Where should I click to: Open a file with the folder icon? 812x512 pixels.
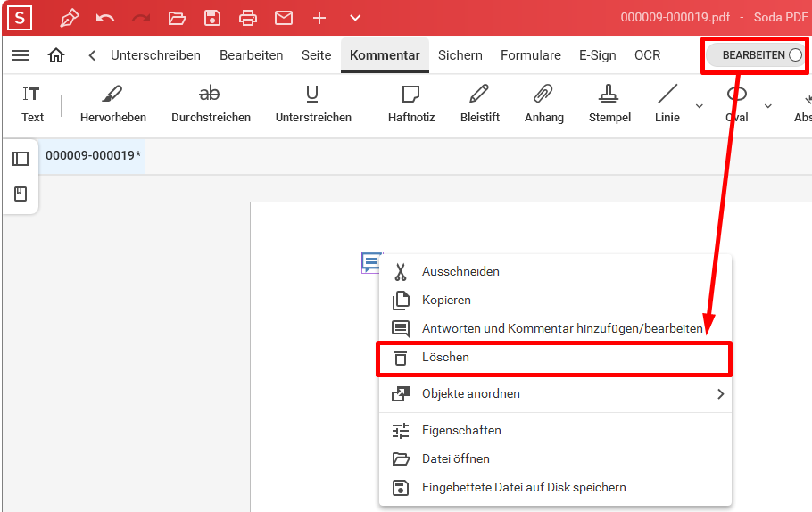[x=177, y=19]
